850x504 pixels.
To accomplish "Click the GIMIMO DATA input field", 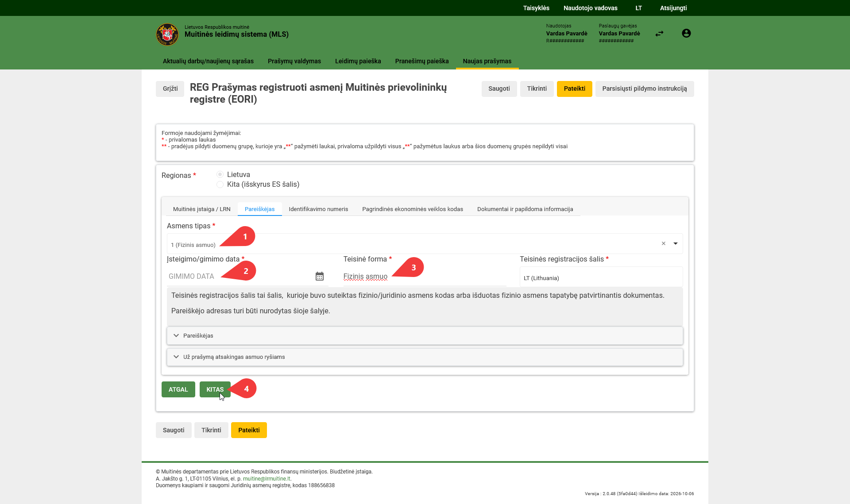I will pyautogui.click(x=239, y=276).
